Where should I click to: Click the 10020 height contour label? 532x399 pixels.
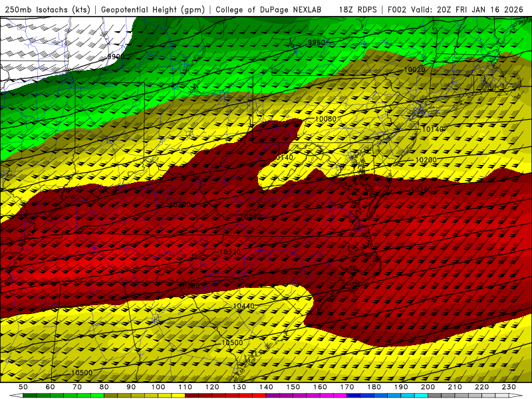414,70
